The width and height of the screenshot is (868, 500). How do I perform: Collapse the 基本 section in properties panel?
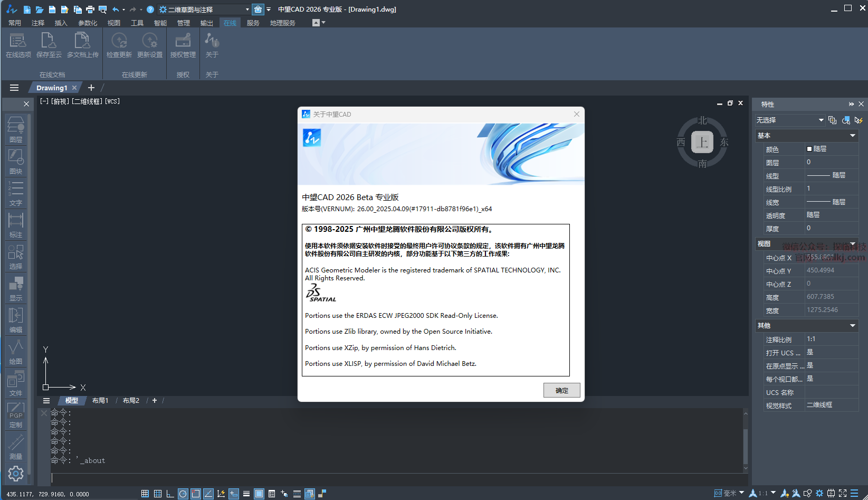coord(853,136)
